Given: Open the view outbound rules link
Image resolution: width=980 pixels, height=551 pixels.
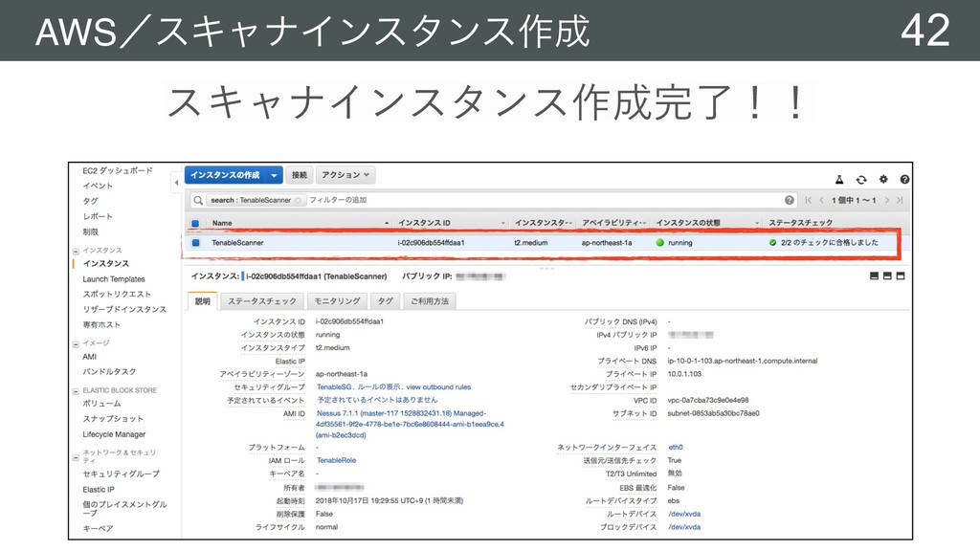Looking at the screenshot, I should point(438,387).
